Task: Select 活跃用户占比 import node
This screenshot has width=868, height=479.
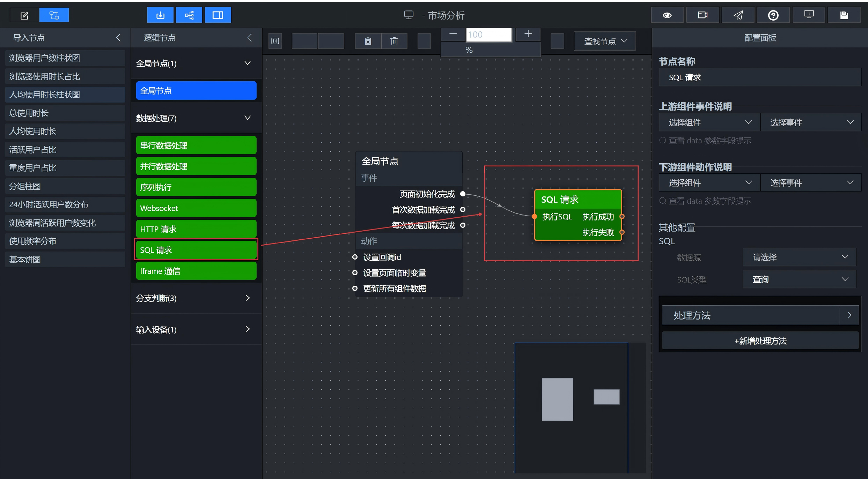Action: (x=65, y=150)
